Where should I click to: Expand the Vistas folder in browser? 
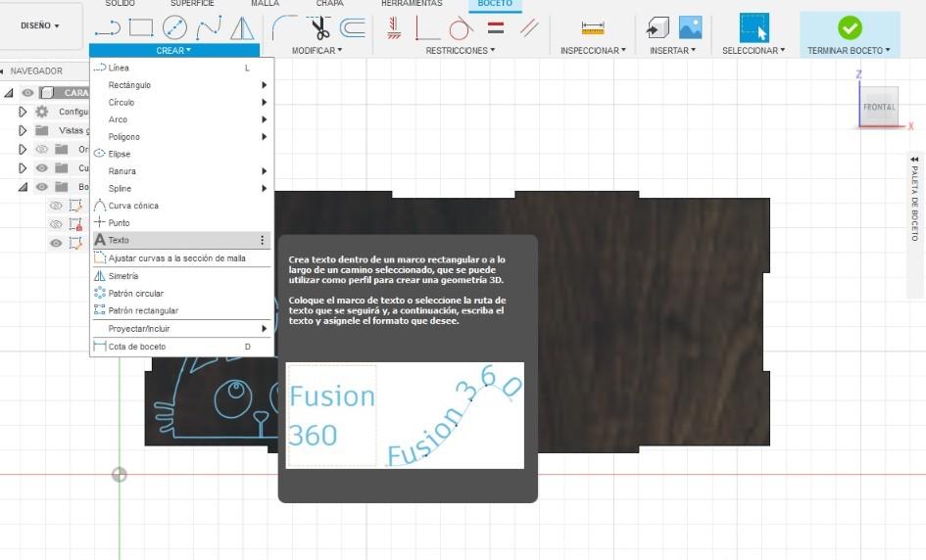pyautogui.click(x=23, y=130)
